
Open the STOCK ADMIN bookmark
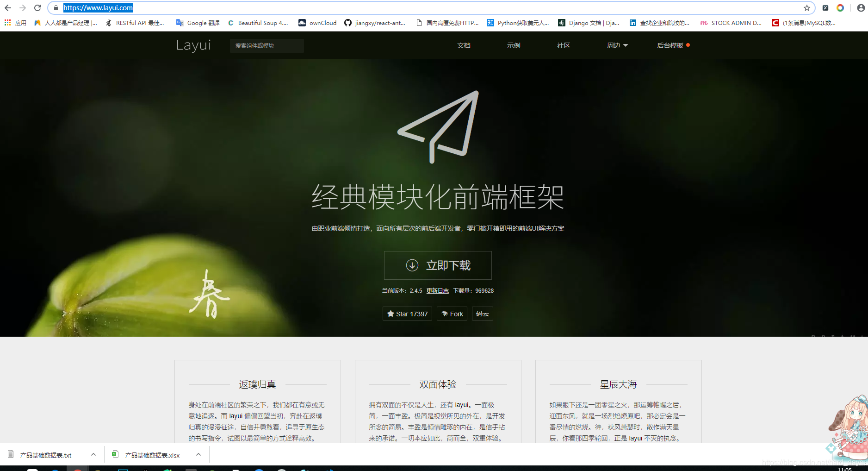(x=731, y=23)
